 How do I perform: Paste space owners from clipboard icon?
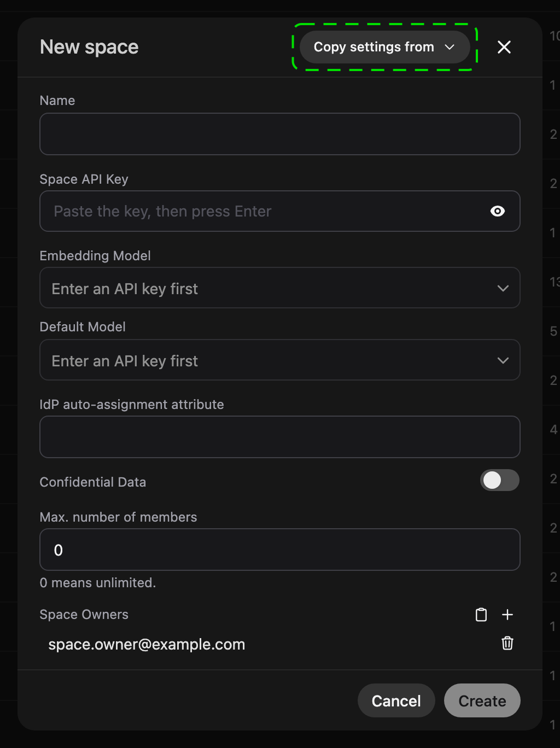pos(481,615)
